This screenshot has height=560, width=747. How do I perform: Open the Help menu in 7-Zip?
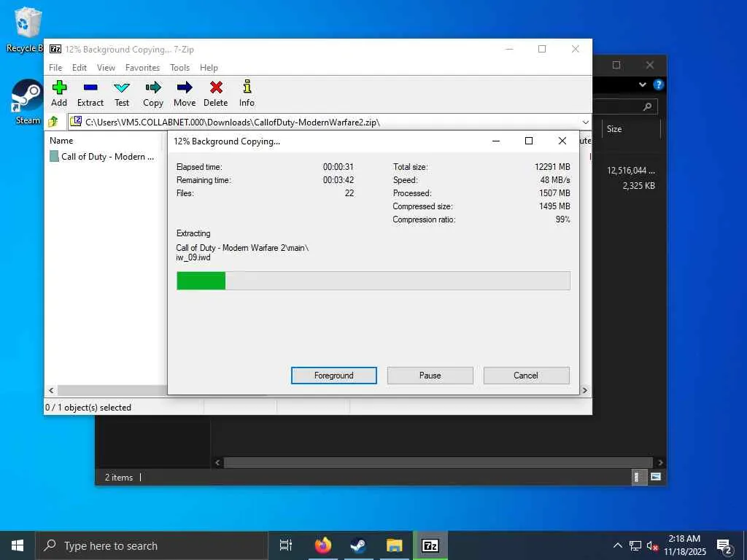pyautogui.click(x=209, y=68)
